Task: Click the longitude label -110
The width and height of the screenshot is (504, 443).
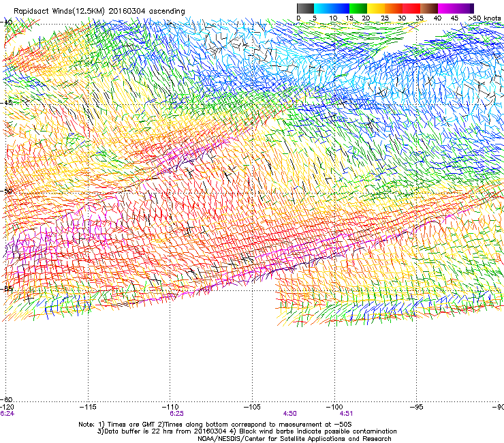Action: pos(170,407)
